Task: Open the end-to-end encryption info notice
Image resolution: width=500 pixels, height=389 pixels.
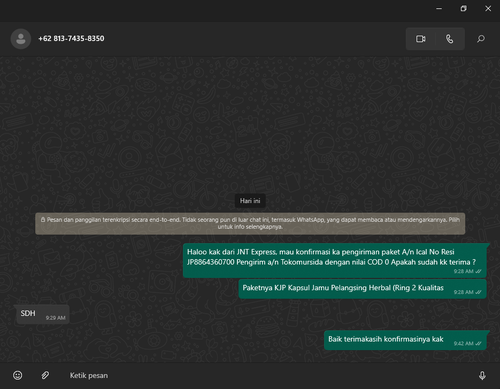Action: click(250, 223)
